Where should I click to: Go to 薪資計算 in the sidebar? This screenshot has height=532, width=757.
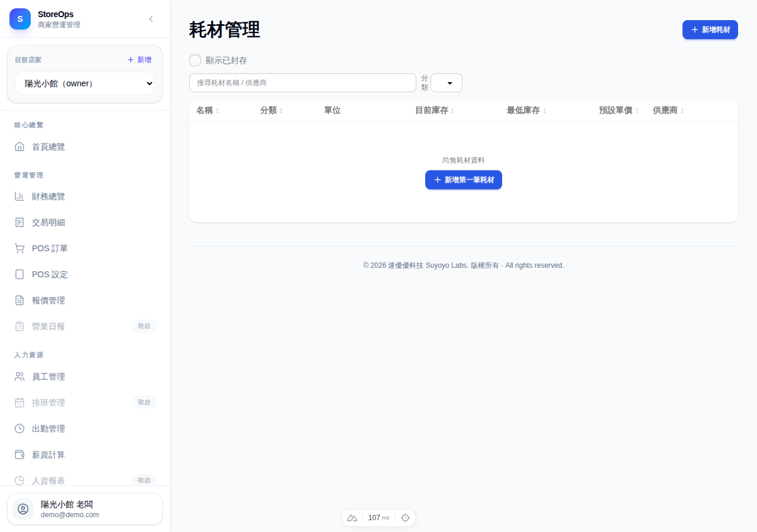coord(85,455)
